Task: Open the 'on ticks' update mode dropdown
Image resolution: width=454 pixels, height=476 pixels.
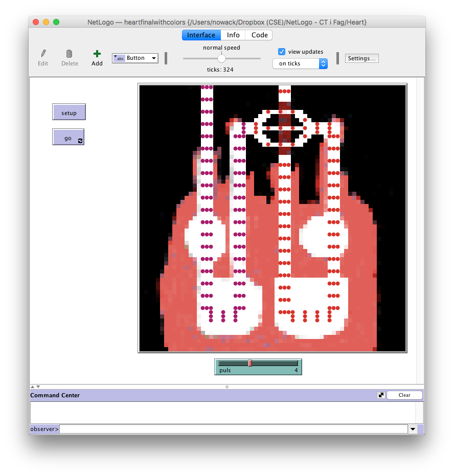Action: (300, 63)
